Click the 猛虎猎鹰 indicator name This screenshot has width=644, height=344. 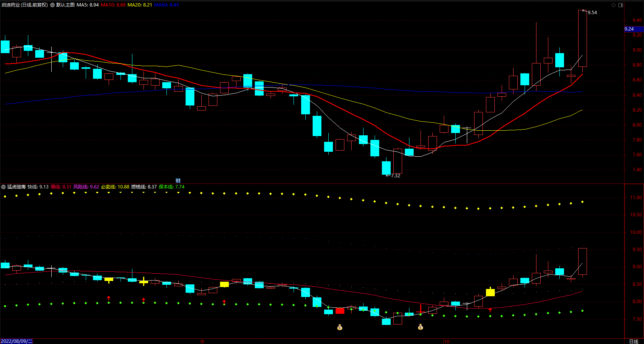click(16, 187)
